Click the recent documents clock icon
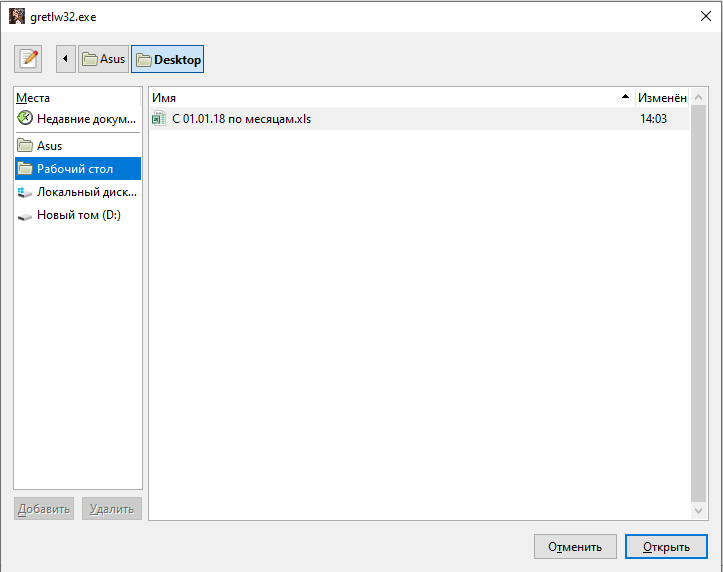 pos(25,118)
